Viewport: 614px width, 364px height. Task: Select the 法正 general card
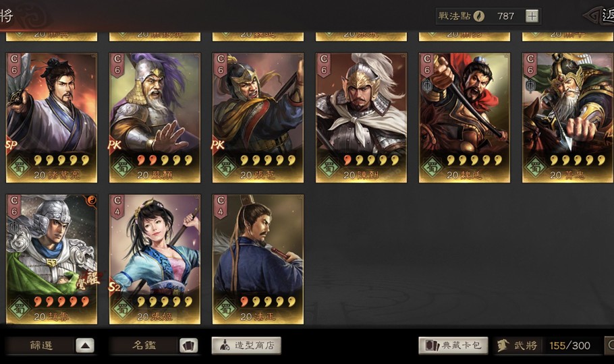[x=258, y=260]
